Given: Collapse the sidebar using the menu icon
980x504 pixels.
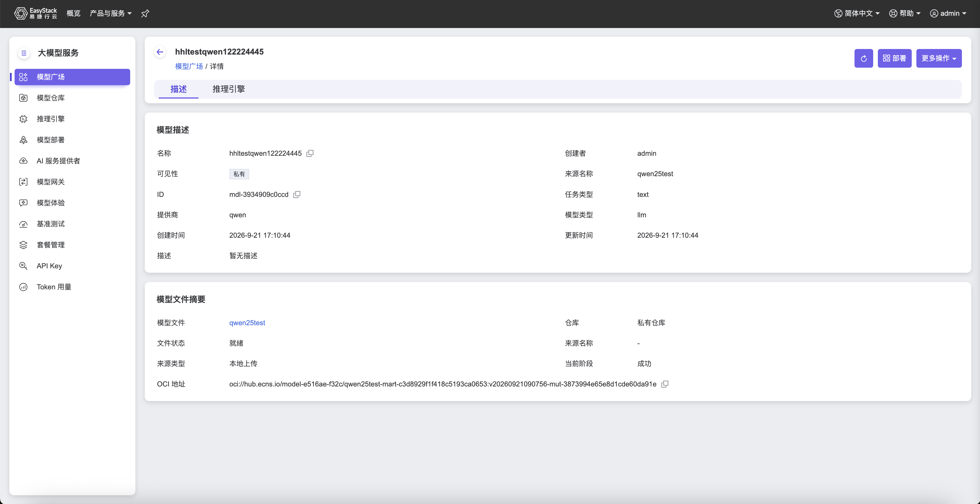Looking at the screenshot, I should click(24, 53).
